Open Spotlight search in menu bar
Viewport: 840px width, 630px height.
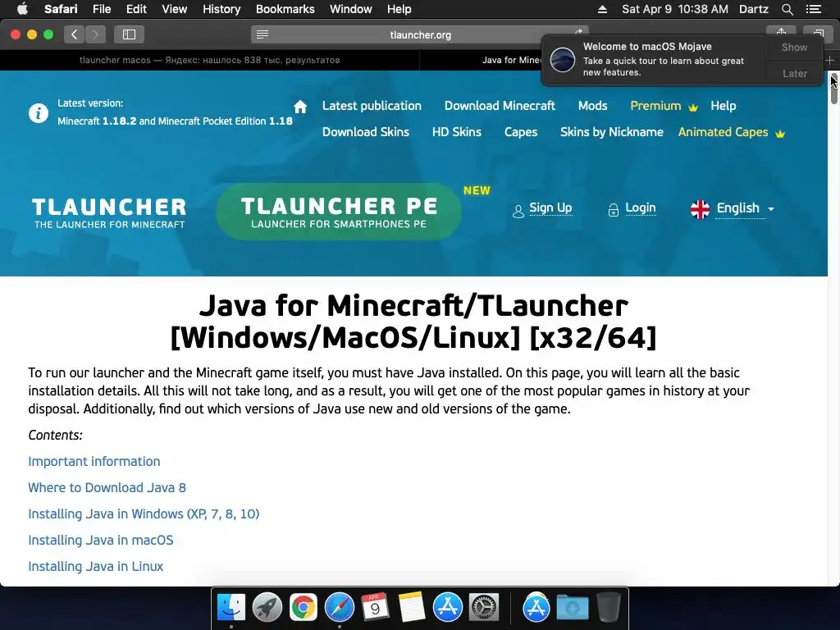787,9
